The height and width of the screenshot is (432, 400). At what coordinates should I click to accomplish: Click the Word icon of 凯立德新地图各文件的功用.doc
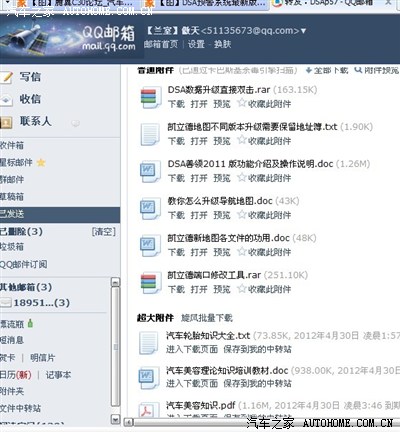coord(149,246)
